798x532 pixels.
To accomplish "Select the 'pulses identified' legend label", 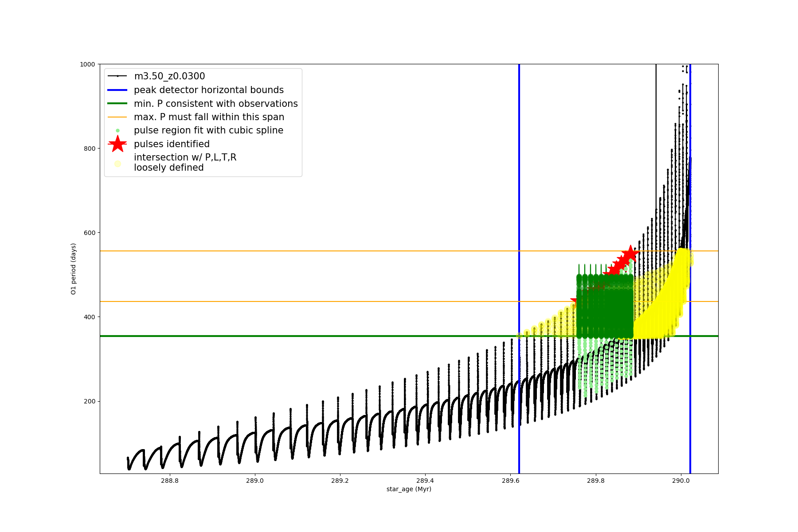I will pos(172,144).
